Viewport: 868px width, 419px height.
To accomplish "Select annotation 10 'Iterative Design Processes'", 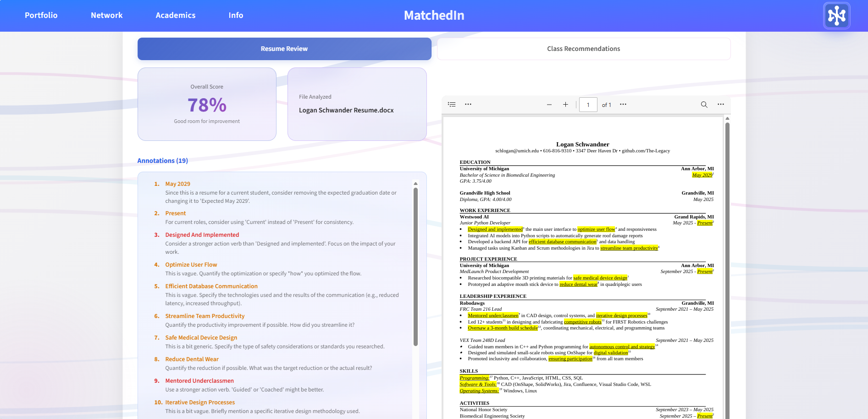I will point(199,402).
